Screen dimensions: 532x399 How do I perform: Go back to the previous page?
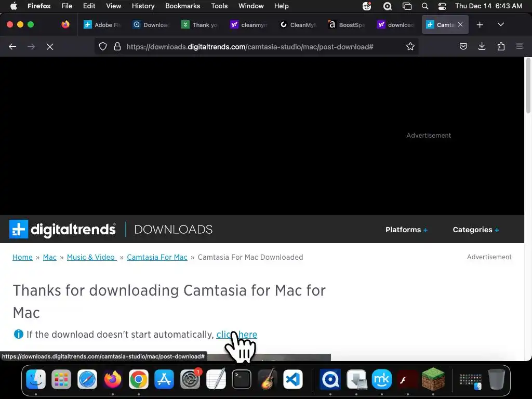12,46
